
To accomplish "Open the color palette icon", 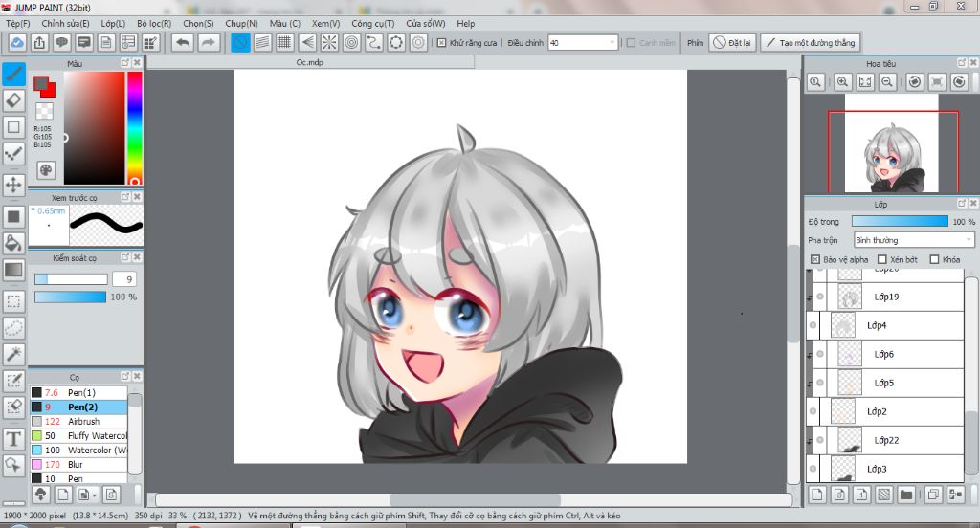I will 46,170.
